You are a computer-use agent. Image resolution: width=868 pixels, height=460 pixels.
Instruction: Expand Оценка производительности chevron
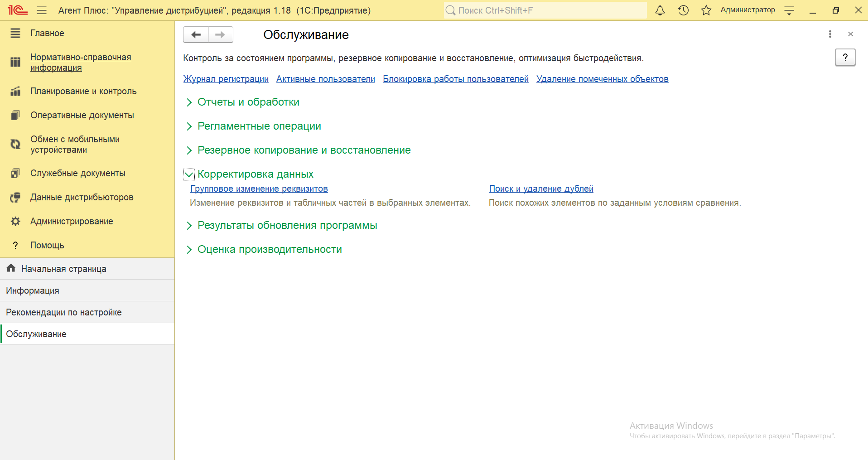pos(189,250)
